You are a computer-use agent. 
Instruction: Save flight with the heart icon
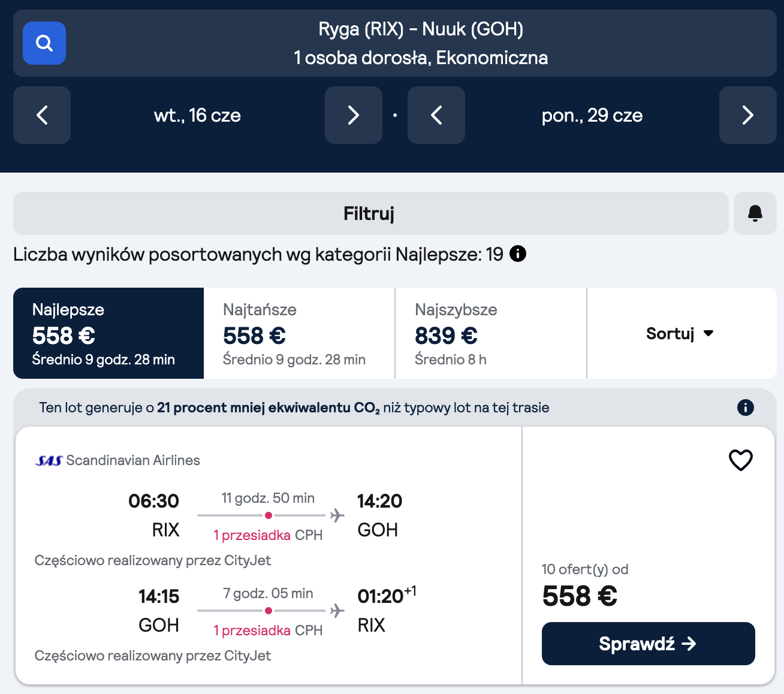pyautogui.click(x=740, y=460)
